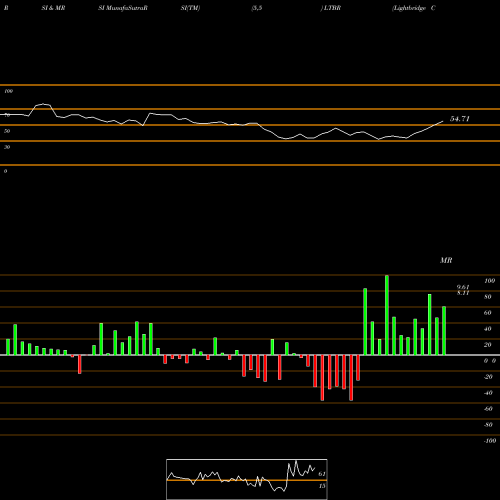The width and height of the screenshot is (500, 500).
Task: Click the RSI value label 54.71
Action: coord(460,119)
